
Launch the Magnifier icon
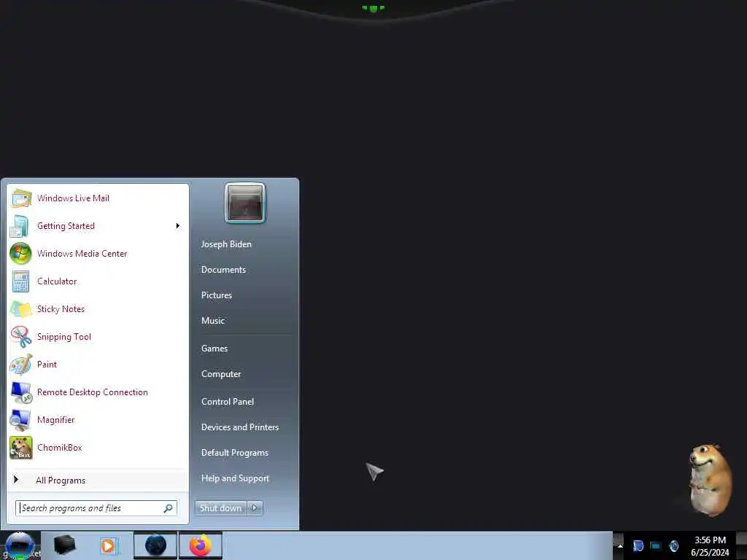click(21, 419)
